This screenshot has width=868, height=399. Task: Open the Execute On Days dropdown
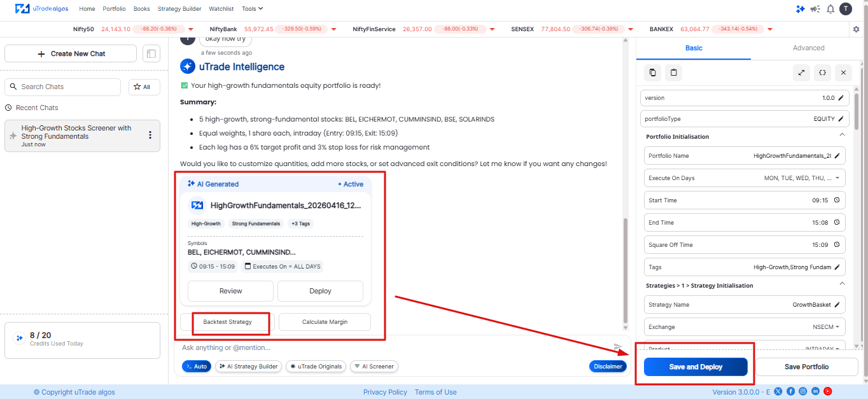(745, 178)
